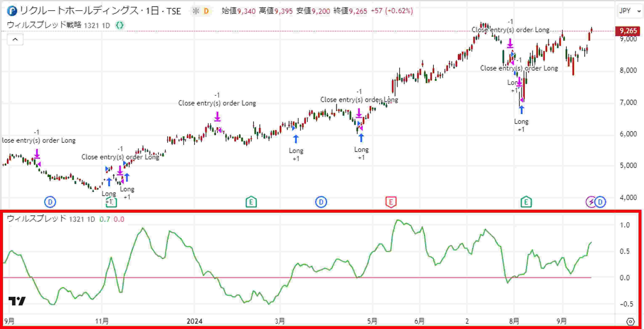Click the magenta close arrow near September start
Image resolution: width=644 pixels, height=329 pixels.
[x=37, y=154]
